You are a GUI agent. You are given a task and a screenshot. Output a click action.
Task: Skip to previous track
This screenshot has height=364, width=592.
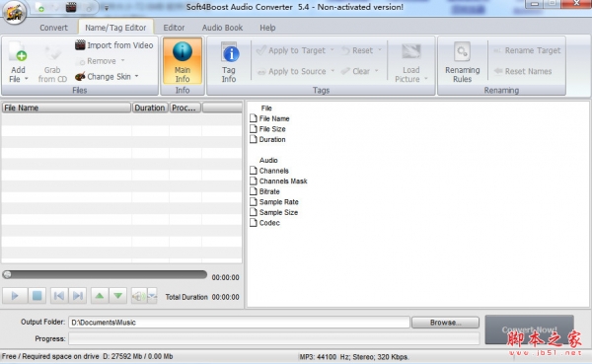pos(59,296)
